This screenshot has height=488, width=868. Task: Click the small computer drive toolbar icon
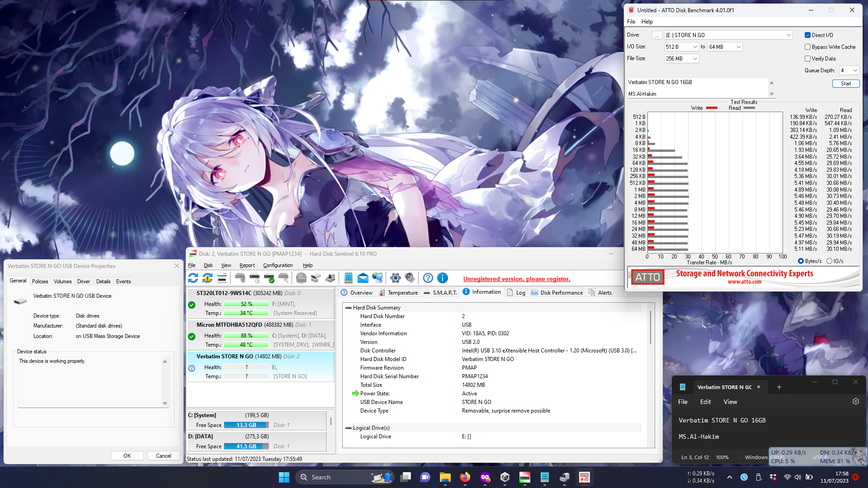[330, 278]
